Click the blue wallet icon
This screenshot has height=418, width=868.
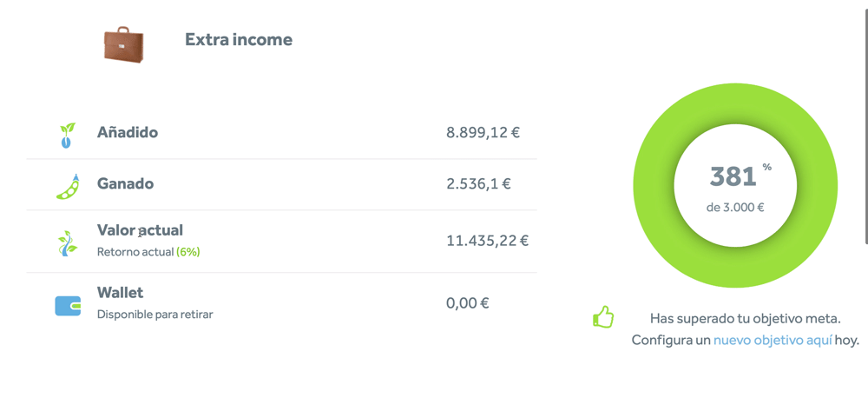(68, 306)
